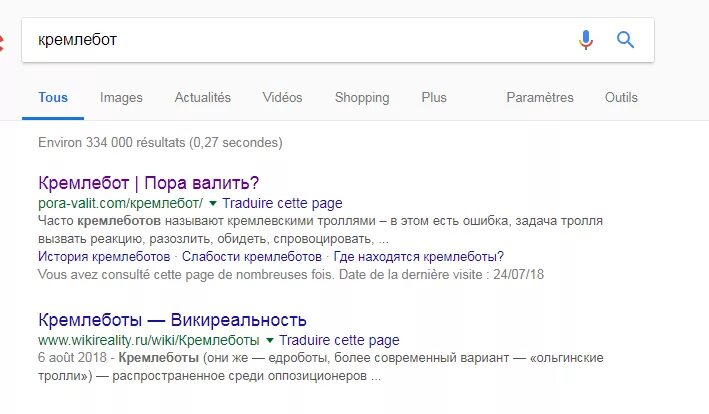Go to the Shopping tab
This screenshot has width=709, height=414.
pos(361,98)
